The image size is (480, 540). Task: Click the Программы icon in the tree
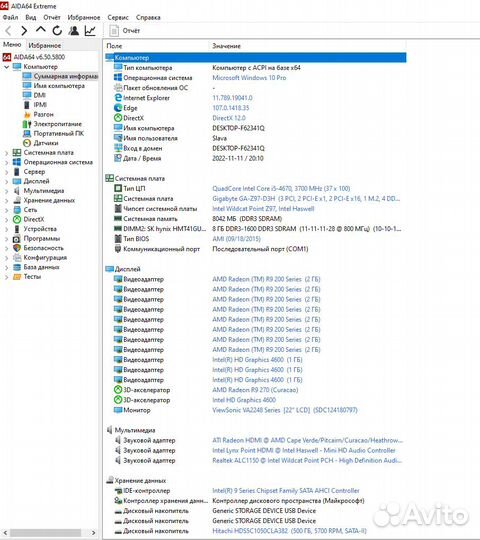(x=17, y=239)
